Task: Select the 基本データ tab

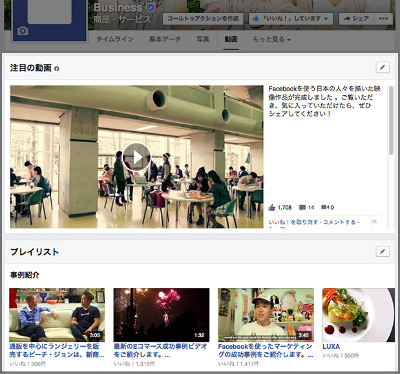Action: 165,39
